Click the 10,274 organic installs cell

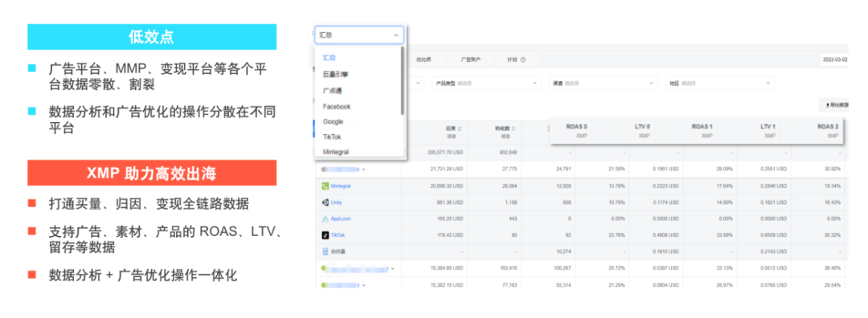point(563,251)
